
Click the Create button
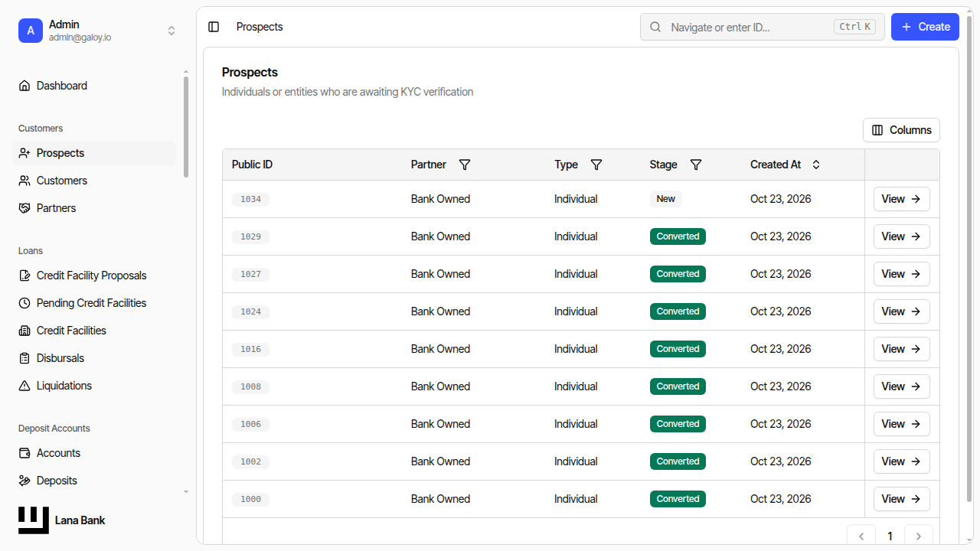point(925,27)
